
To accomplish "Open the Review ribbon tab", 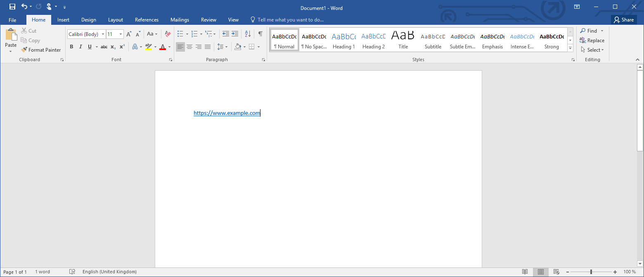I will (x=208, y=19).
